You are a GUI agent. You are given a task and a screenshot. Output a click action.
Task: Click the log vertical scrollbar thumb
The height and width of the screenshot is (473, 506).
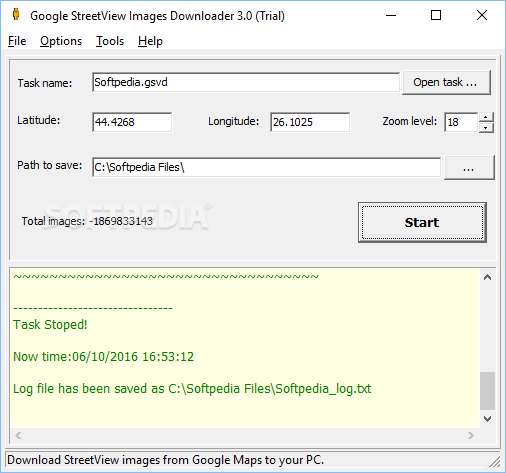pyautogui.click(x=487, y=391)
